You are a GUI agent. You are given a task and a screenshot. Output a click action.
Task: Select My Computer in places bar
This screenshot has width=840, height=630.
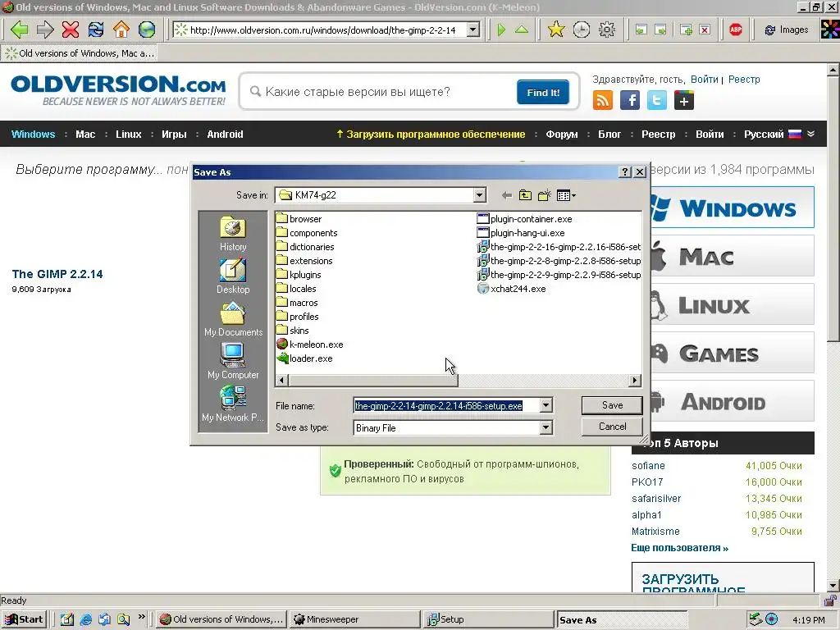pyautogui.click(x=233, y=362)
